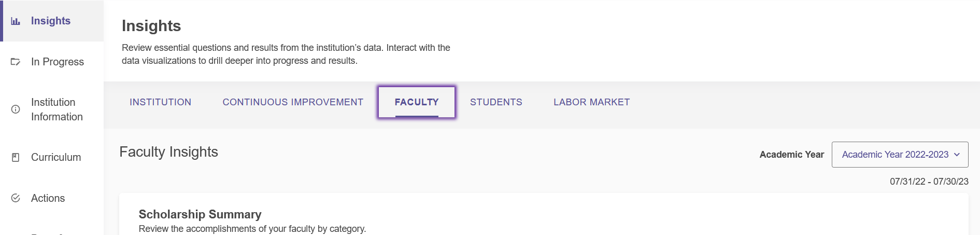Viewport: 980px width, 235px height.
Task: Open Actions in the sidebar text
Action: click(48, 198)
